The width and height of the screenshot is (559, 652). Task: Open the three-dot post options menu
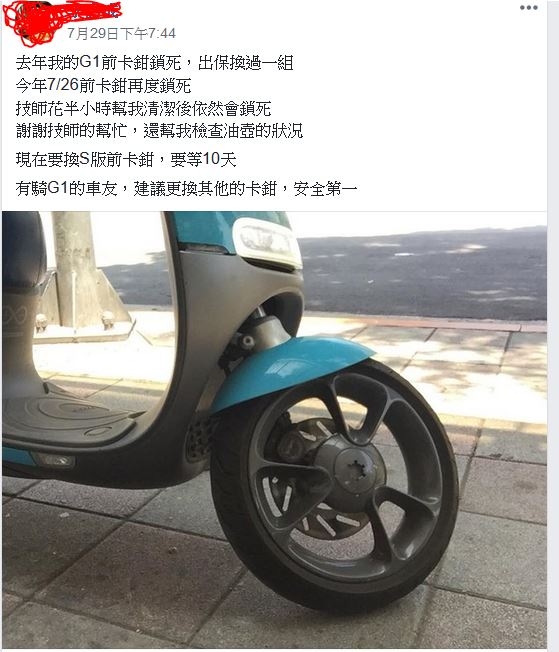tap(528, 7)
